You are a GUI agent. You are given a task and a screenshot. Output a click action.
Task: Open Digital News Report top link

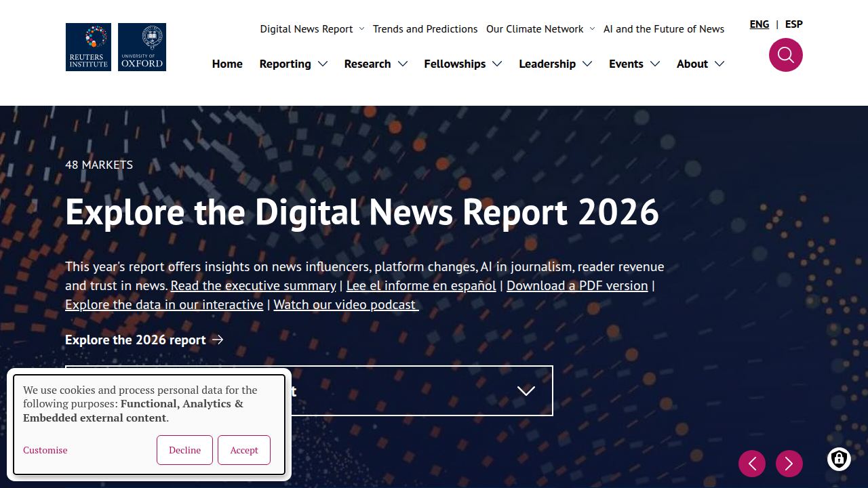[307, 29]
